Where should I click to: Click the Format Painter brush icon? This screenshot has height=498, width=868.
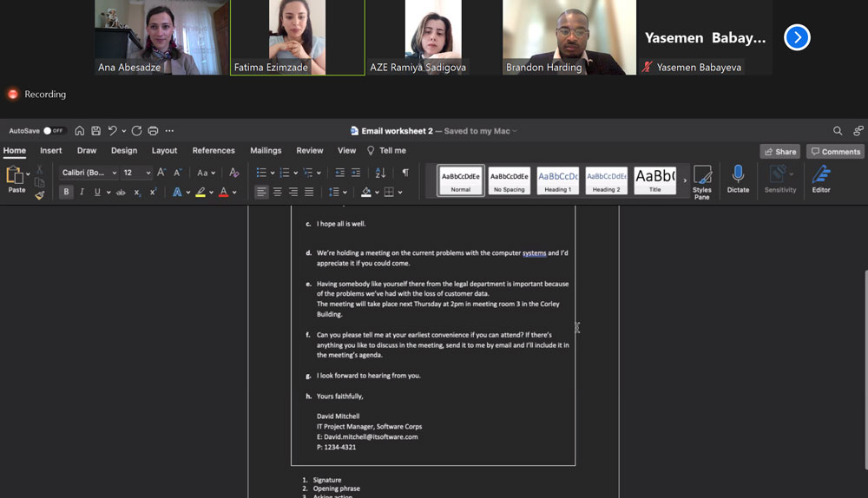39,195
